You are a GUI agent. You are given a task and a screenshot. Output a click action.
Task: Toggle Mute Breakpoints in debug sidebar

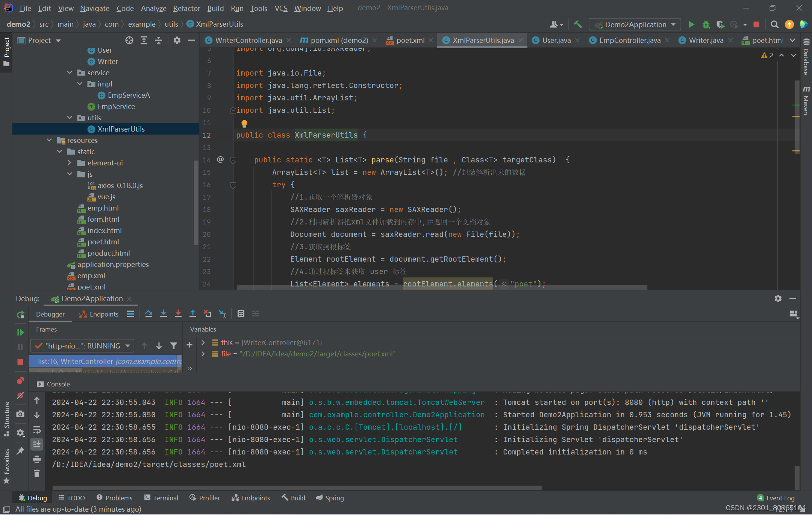20,395
